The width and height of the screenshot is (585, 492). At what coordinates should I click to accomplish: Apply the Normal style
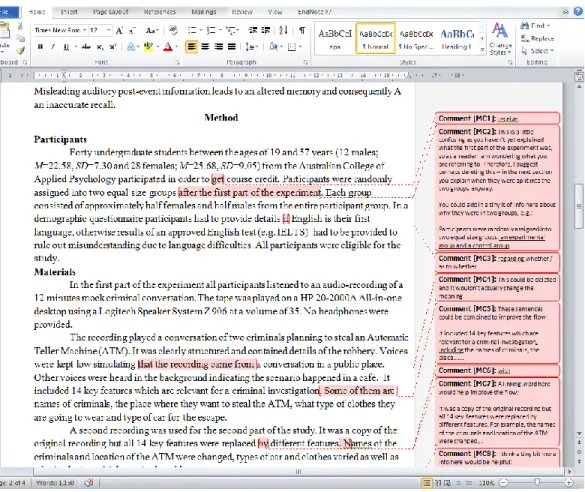click(x=375, y=38)
